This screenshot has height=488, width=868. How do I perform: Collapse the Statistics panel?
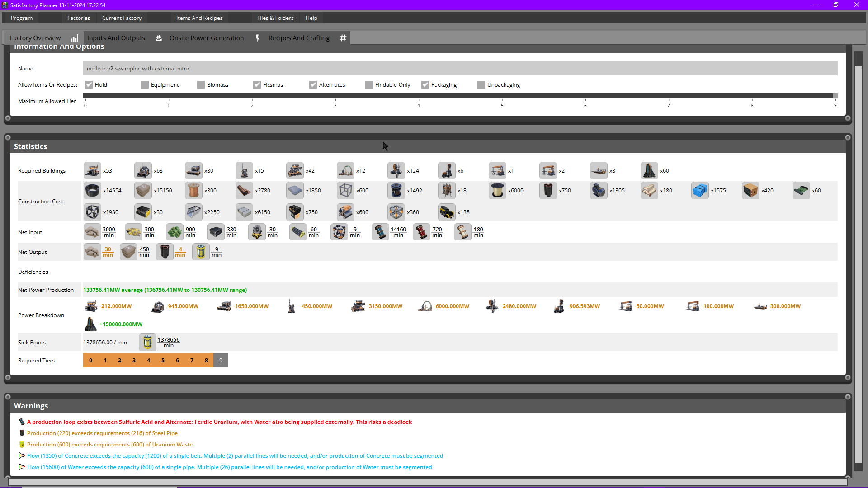point(8,137)
